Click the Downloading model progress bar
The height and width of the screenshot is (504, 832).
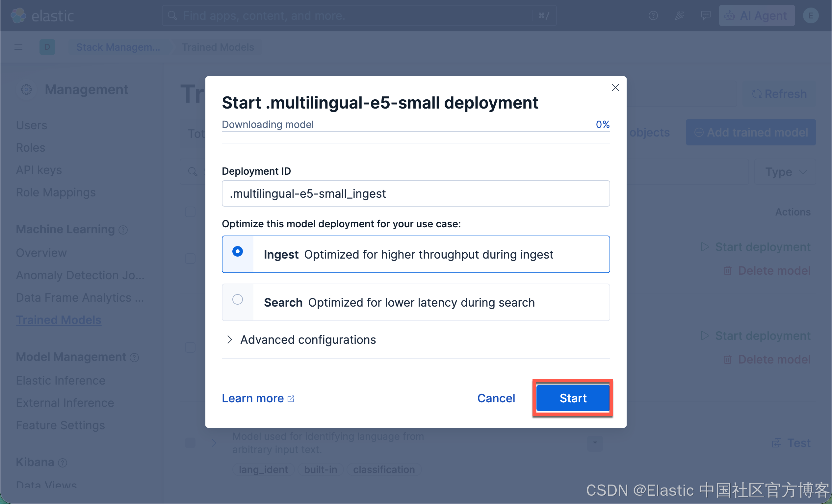point(416,131)
